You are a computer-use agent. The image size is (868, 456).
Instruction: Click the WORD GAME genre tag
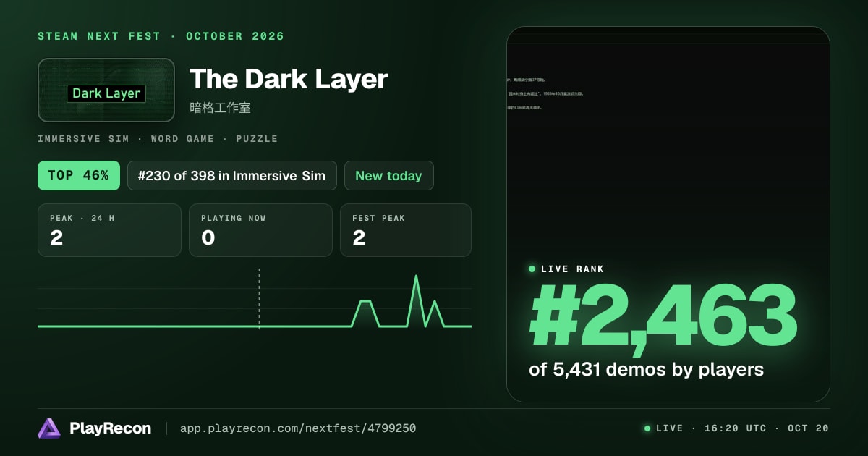point(182,139)
